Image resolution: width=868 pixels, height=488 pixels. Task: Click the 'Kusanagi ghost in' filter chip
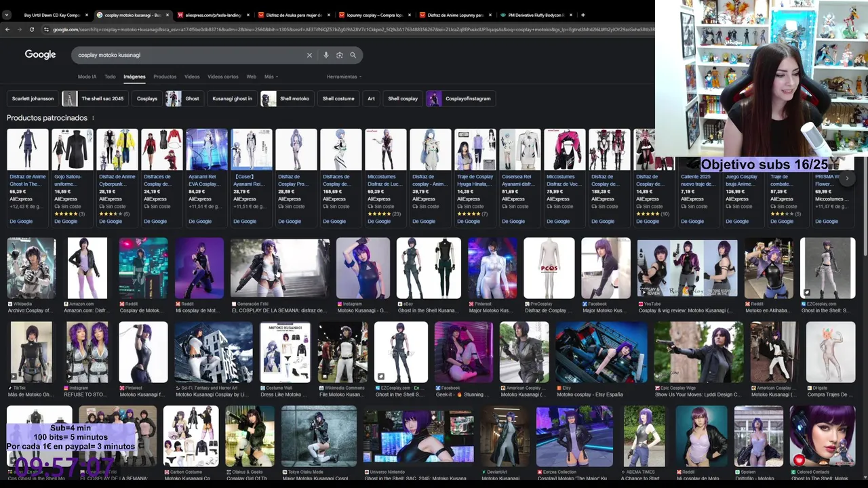click(232, 98)
